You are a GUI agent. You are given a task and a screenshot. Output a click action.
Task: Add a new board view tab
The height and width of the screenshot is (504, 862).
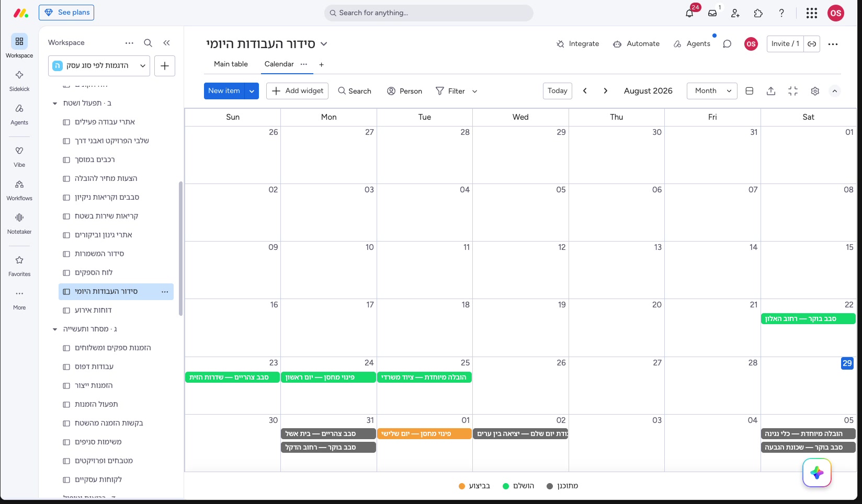click(x=321, y=64)
